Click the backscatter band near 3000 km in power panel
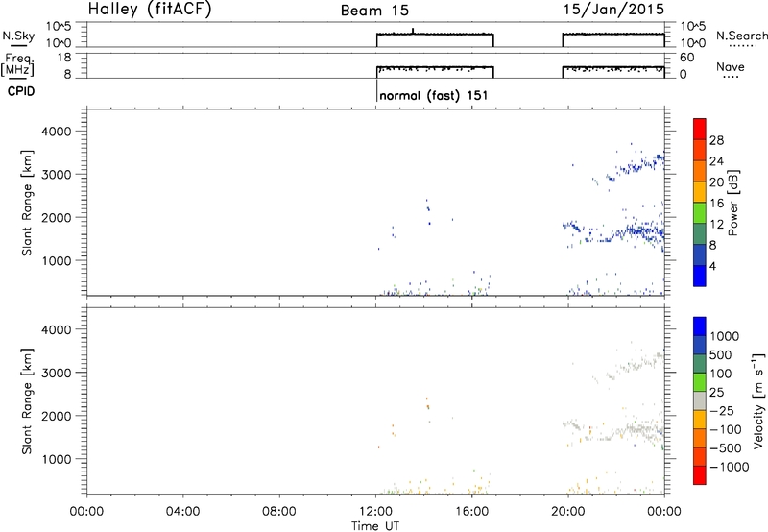This screenshot has width=768, height=532. [635, 167]
